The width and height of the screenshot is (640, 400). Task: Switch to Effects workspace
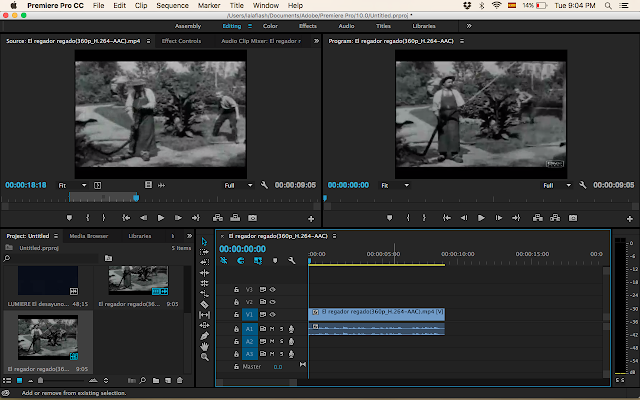(308, 26)
